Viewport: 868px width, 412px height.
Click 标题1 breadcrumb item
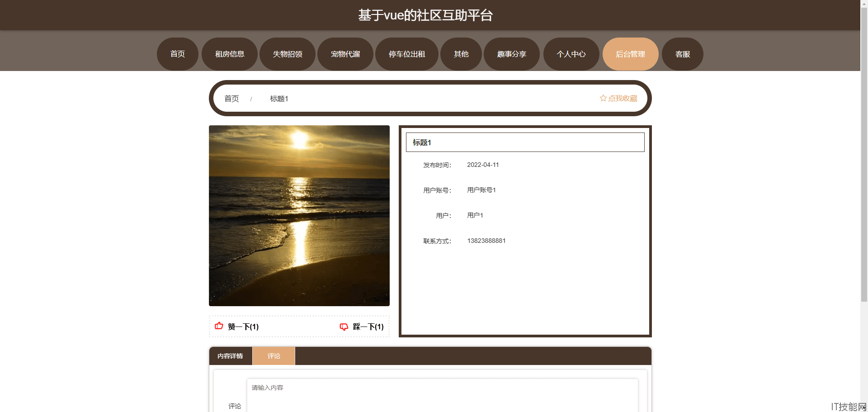point(279,99)
